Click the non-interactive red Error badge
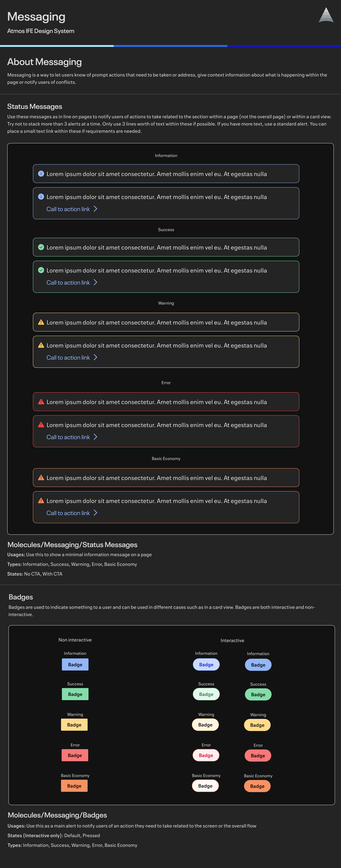 (x=75, y=755)
